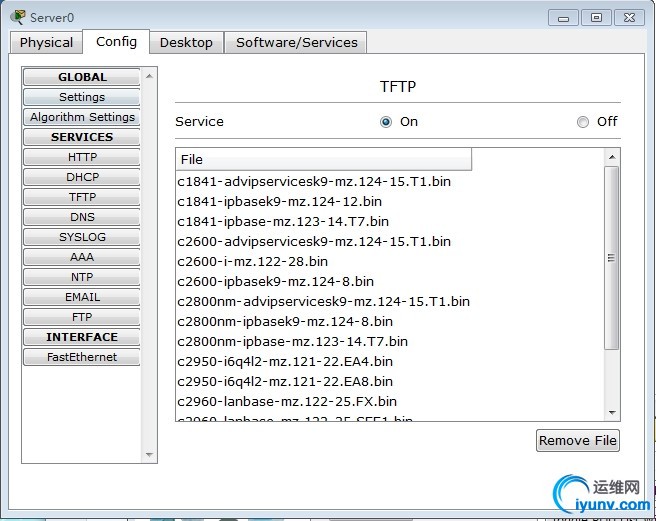
Task: Select c2600-ipbasek9-mz.124-8.bin file
Action: click(x=275, y=282)
